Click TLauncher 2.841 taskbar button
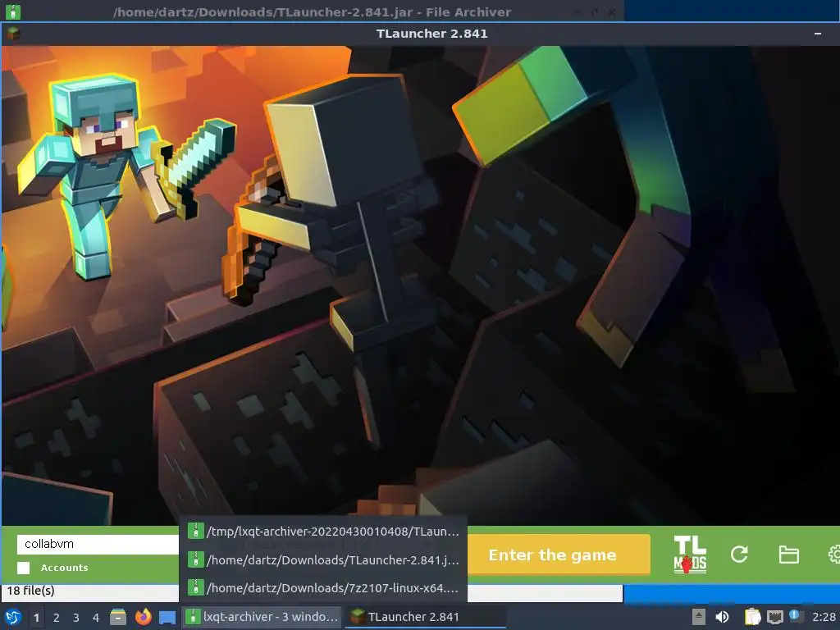Viewport: 840px width, 630px height. 426,617
